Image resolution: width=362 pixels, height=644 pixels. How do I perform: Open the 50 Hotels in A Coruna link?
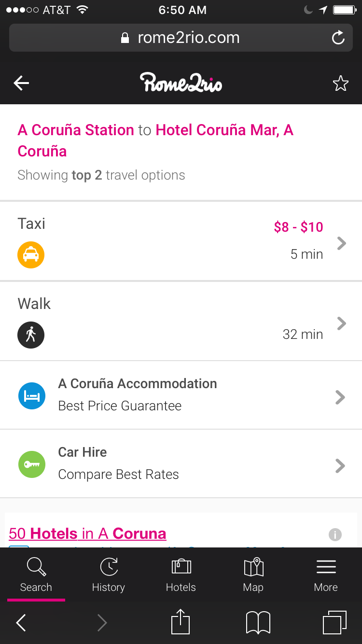pos(87,533)
